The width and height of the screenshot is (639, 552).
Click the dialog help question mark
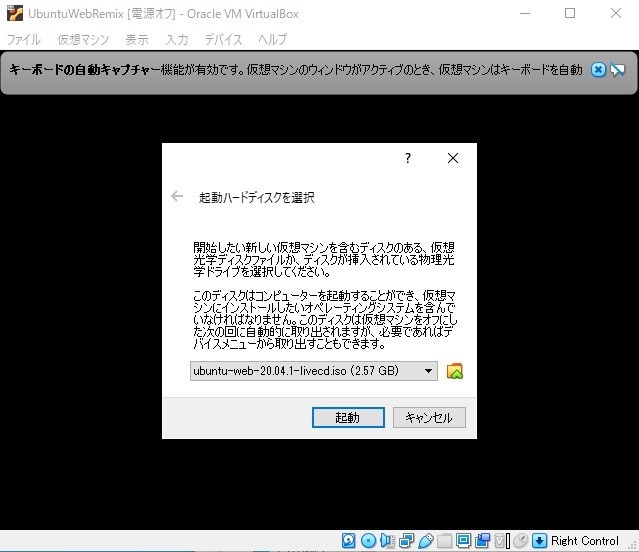(408, 158)
